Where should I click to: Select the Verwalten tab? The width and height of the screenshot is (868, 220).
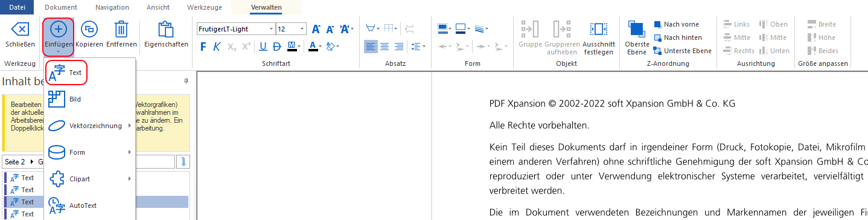pyautogui.click(x=266, y=7)
